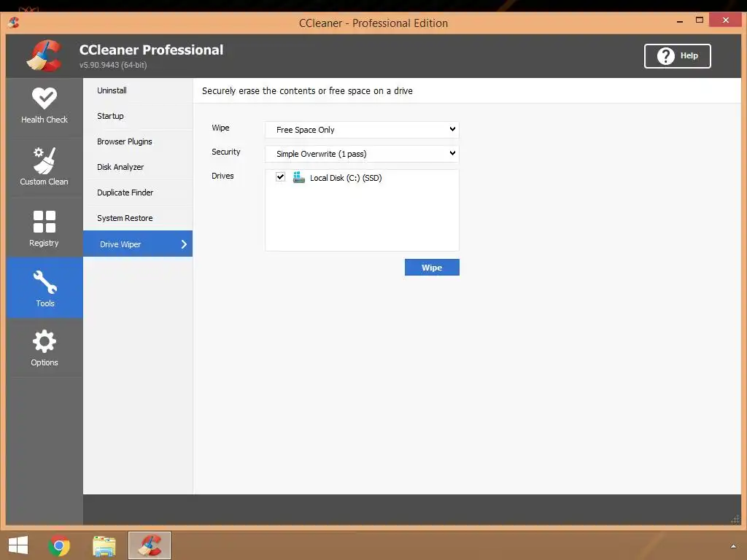Close the CCleaner window
The width and height of the screenshot is (747, 560).
click(x=726, y=20)
